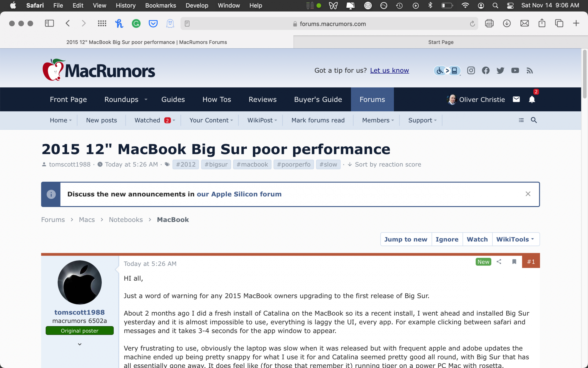588x368 pixels.
Task: Go back to previous page
Action: tap(68, 24)
